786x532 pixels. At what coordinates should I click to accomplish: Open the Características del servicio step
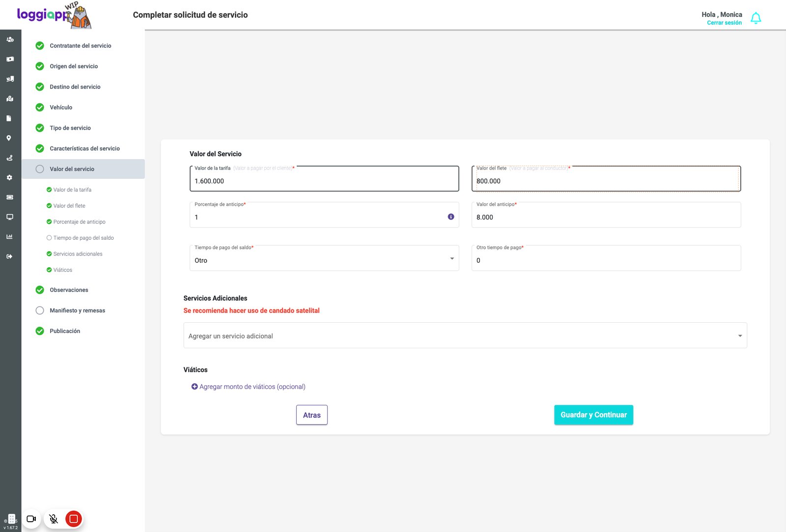point(84,149)
